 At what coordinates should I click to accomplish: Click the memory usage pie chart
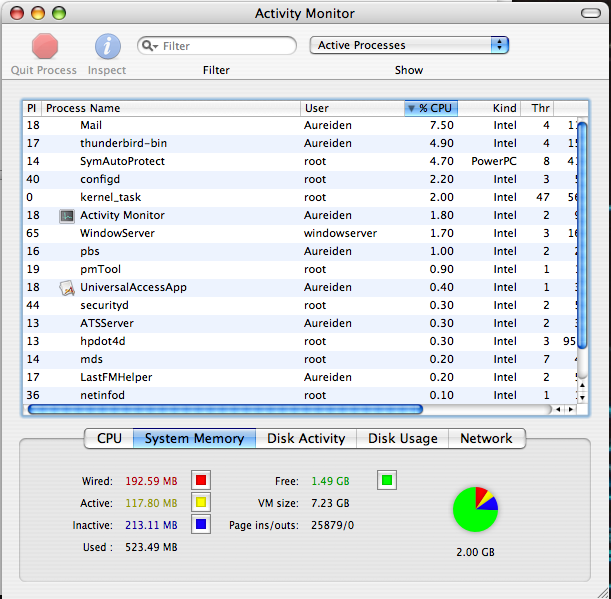(475, 509)
